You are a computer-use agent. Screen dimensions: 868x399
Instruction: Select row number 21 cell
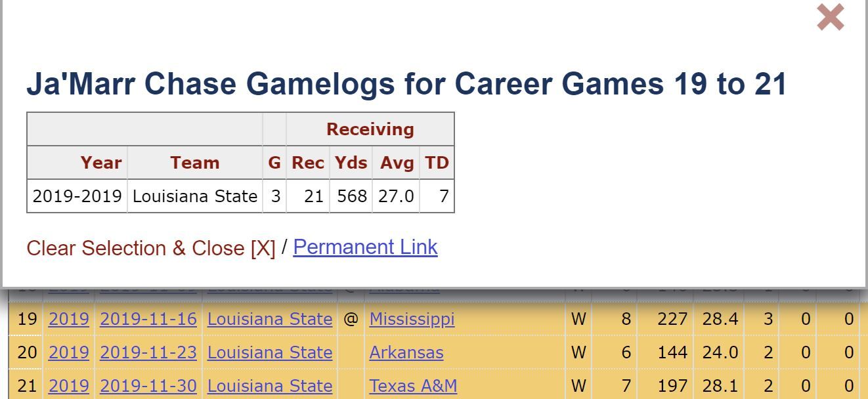26,387
